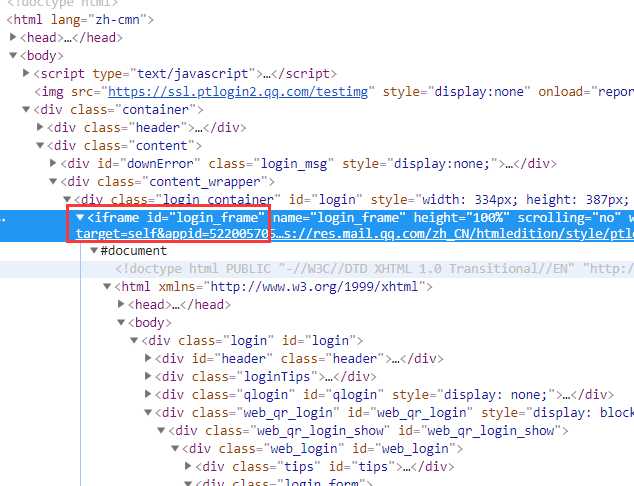Viewport: 634px width, 486px height.
Task: Click the id="tips" attribute
Action: 363,467
